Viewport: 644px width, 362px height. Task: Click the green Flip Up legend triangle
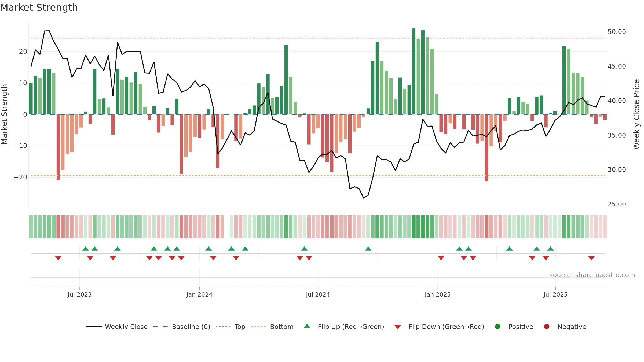(x=307, y=326)
